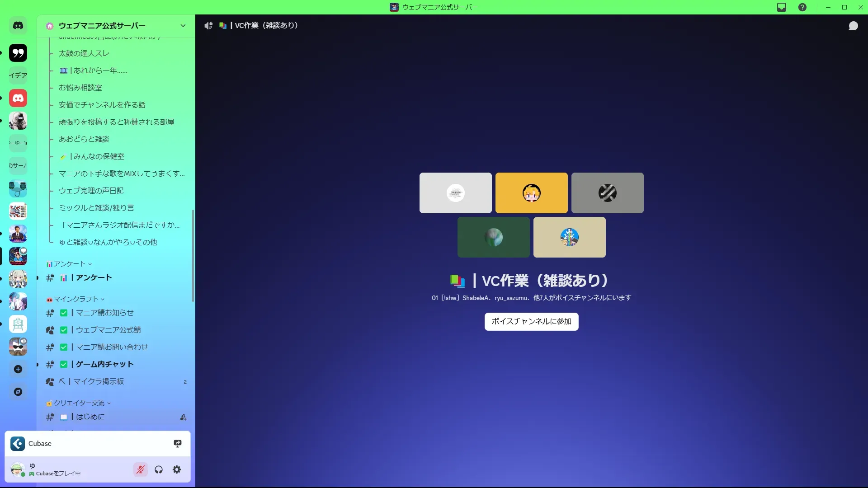
Task: Click the yellow participant tile
Action: click(531, 193)
